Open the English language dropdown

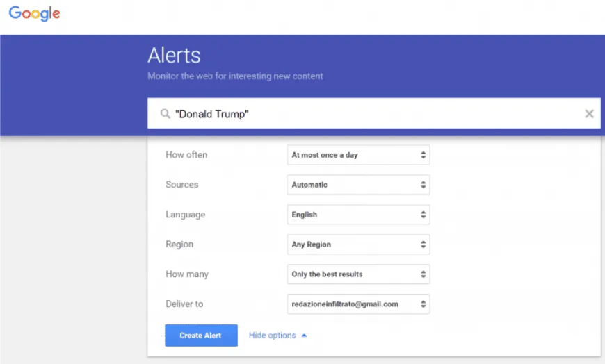tap(357, 215)
